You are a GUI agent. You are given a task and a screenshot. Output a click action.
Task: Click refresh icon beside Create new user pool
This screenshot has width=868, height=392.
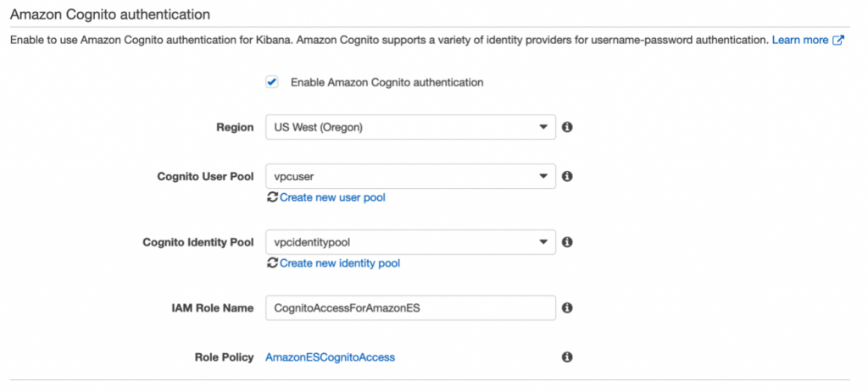[x=272, y=197]
